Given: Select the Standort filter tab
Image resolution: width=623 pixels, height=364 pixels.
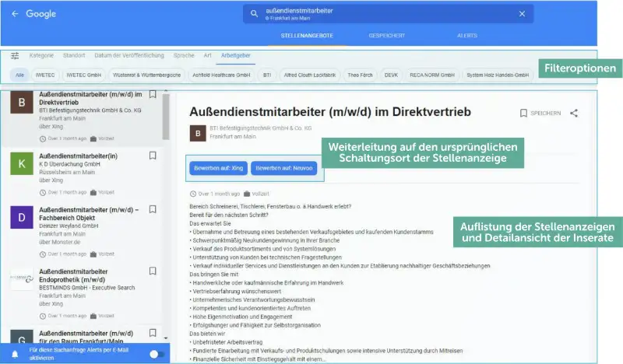Looking at the screenshot, I should (x=74, y=55).
